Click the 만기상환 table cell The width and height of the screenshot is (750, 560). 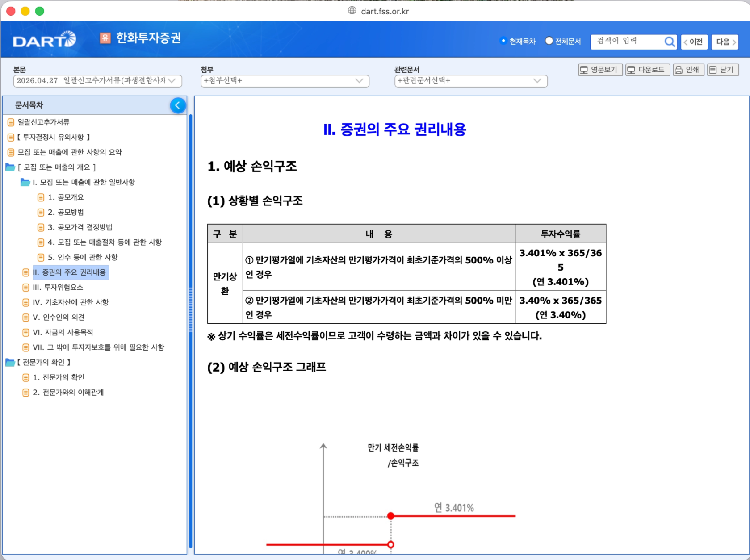pos(225,284)
